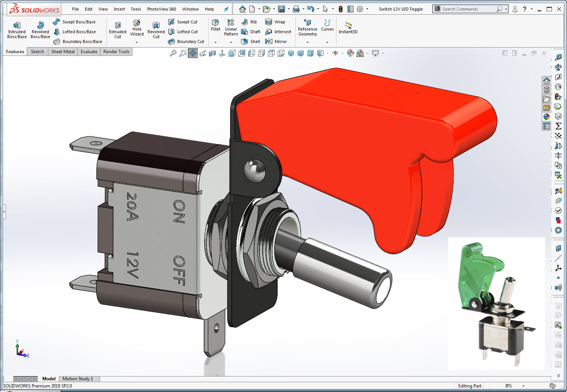
Task: Pin the menu bar with pushpin
Action: tap(226, 9)
